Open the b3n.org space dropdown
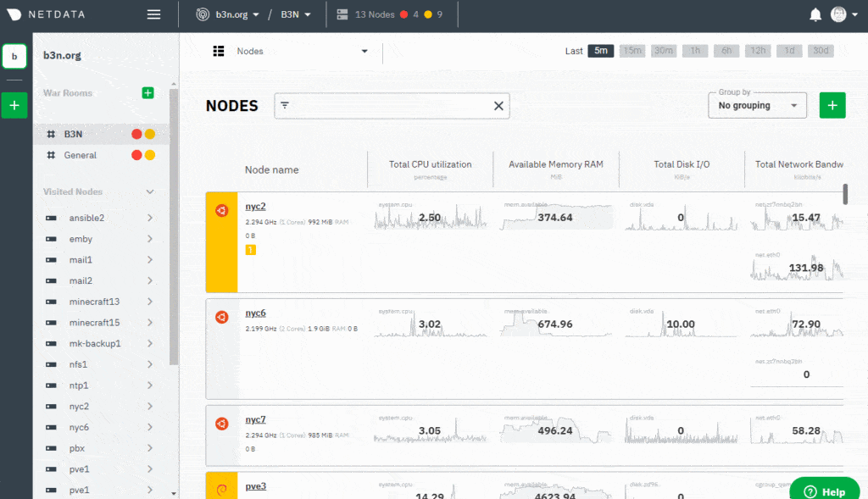Screen dimensions: 868x499 coord(227,14)
